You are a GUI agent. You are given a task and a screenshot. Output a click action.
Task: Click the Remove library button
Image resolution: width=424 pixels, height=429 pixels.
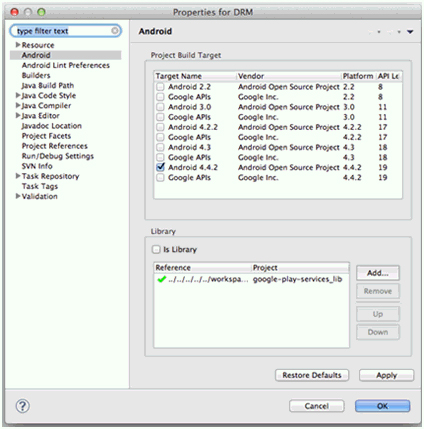[x=378, y=291]
